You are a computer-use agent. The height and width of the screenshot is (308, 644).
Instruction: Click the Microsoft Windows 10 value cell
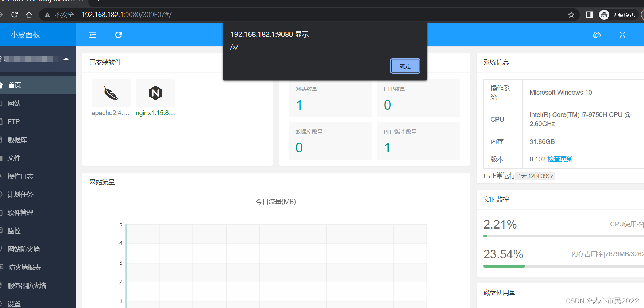click(583, 93)
